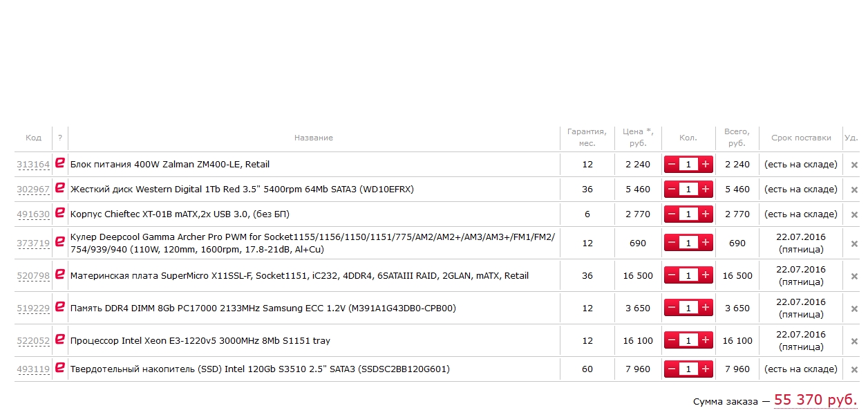Viewport: 868px width, 415px height.
Task: Increase quantity of Samsung DDR4 ECC memory
Action: 705,308
